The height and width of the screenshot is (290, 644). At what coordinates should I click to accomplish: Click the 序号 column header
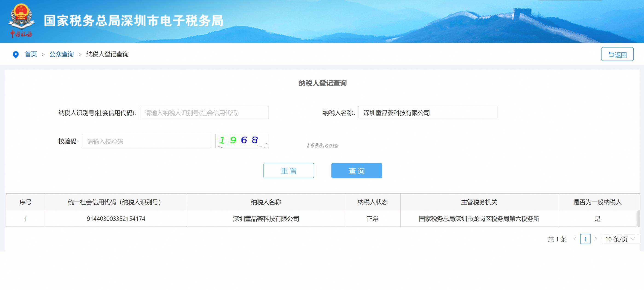click(x=25, y=202)
